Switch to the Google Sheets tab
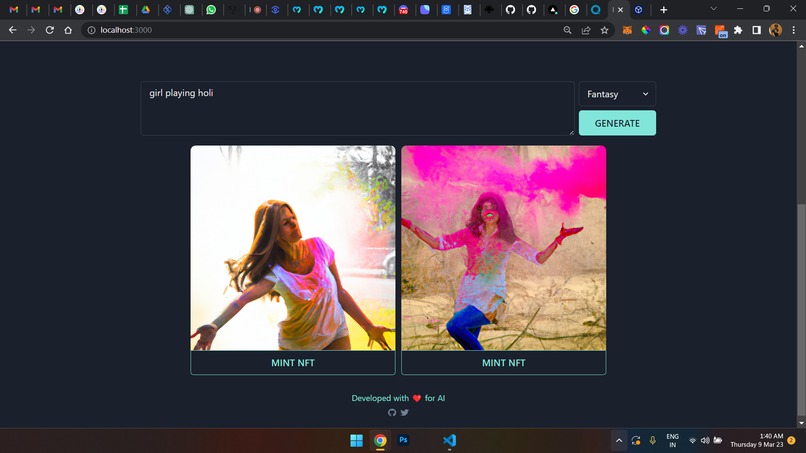 point(123,9)
